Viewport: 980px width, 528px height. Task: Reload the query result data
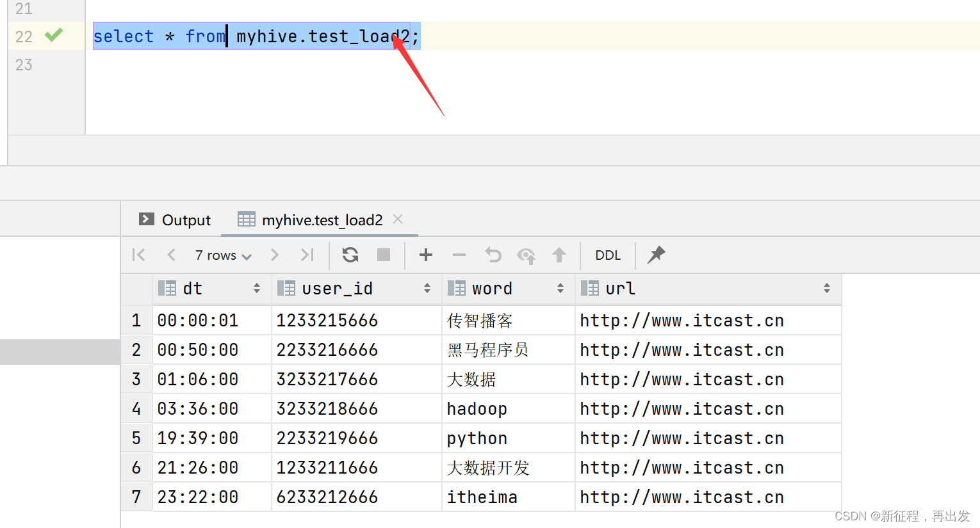click(x=350, y=255)
